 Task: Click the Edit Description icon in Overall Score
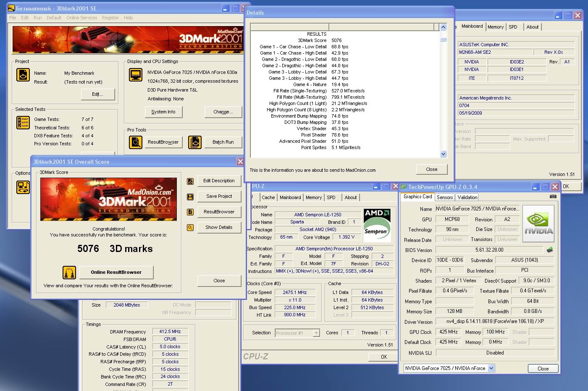pos(190,181)
